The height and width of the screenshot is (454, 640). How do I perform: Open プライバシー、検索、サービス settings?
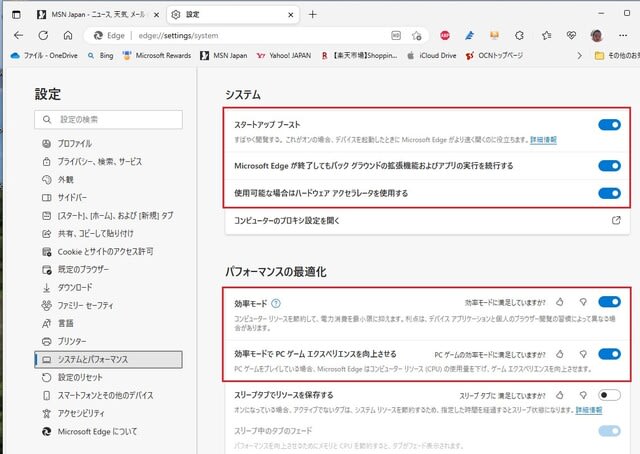[x=109, y=161]
